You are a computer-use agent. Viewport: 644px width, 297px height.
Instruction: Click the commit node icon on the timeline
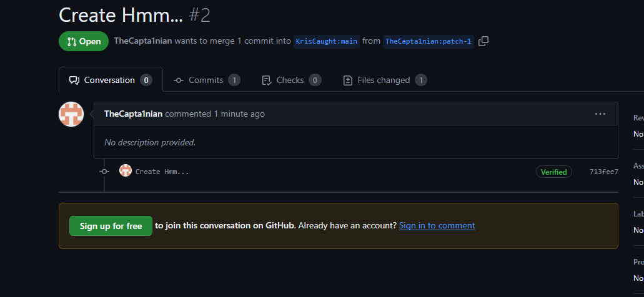(x=104, y=171)
